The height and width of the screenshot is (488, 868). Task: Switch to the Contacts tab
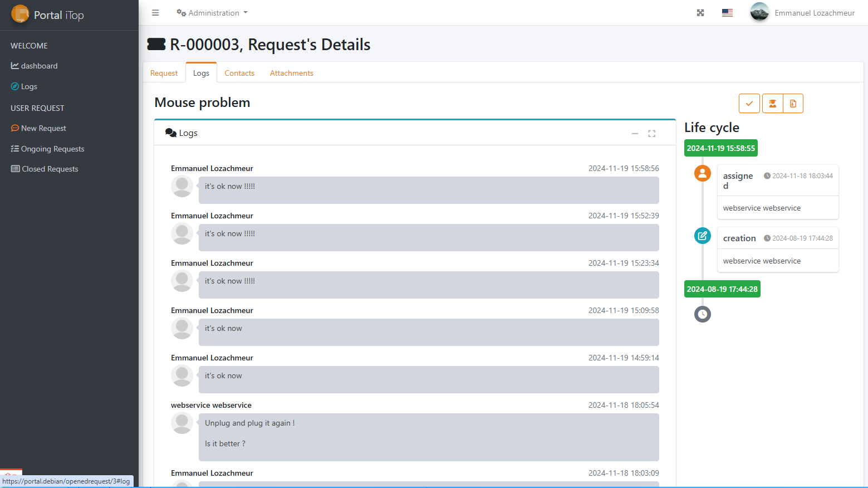pyautogui.click(x=239, y=73)
